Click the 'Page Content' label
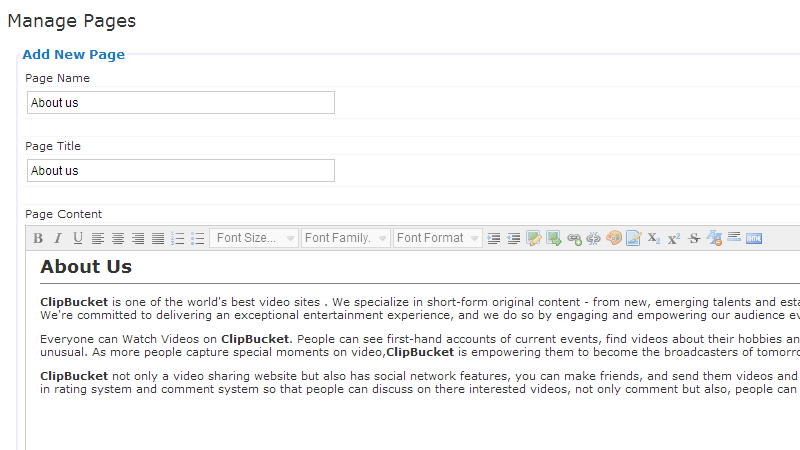800x450 pixels. tap(63, 214)
